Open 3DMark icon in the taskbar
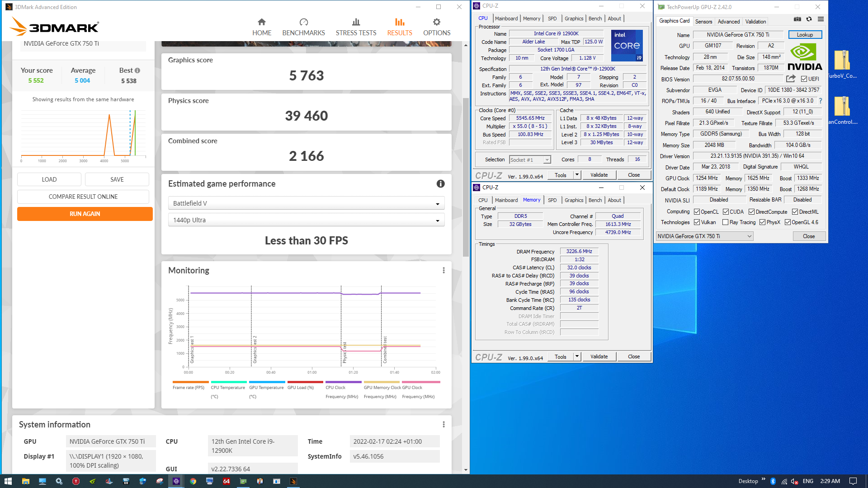The height and width of the screenshot is (488, 868). (x=293, y=481)
